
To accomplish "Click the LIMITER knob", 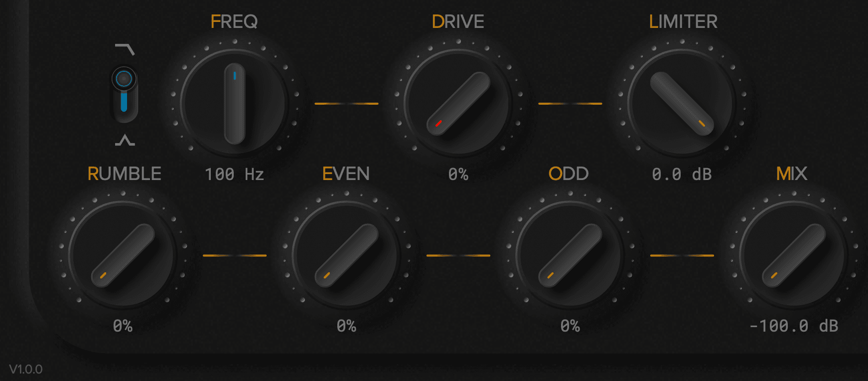I will [682, 103].
